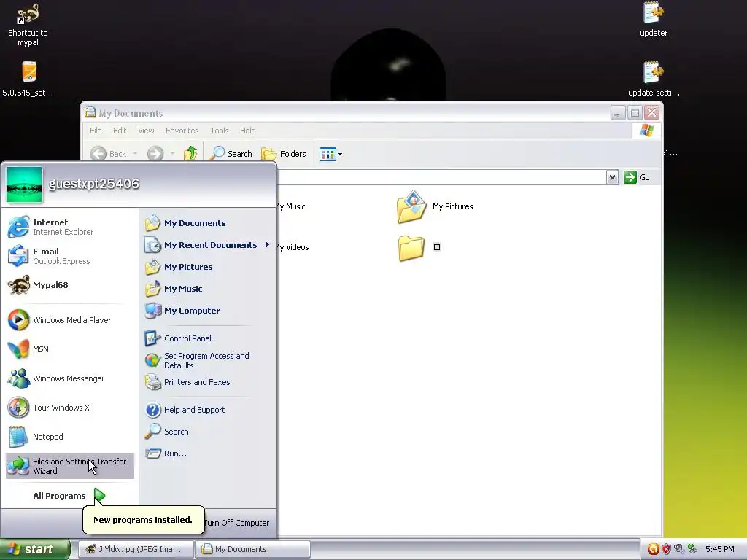Open the My Pictures folder icon
This screenshot has width=747, height=560.
(x=411, y=206)
